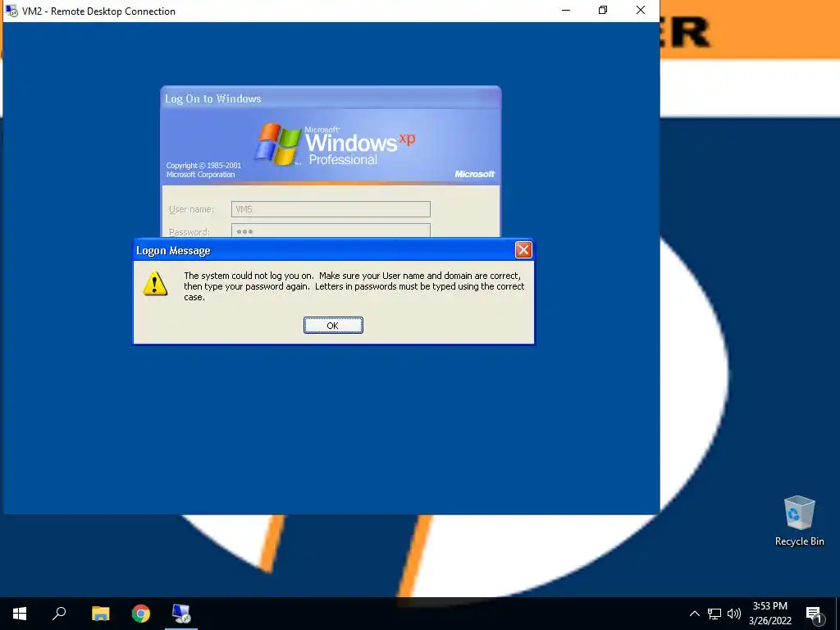The width and height of the screenshot is (840, 630).
Task: Select Remote Desktop Connection taskbar icon
Action: [x=181, y=614]
